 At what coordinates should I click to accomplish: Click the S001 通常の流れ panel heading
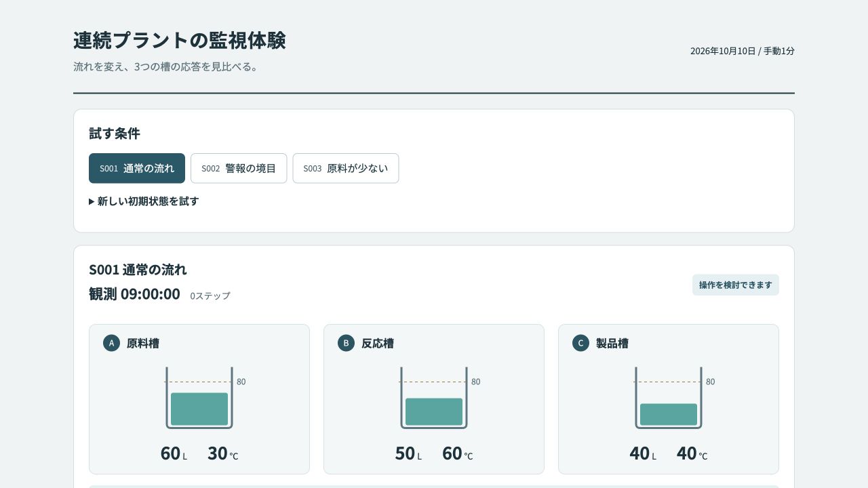(138, 270)
